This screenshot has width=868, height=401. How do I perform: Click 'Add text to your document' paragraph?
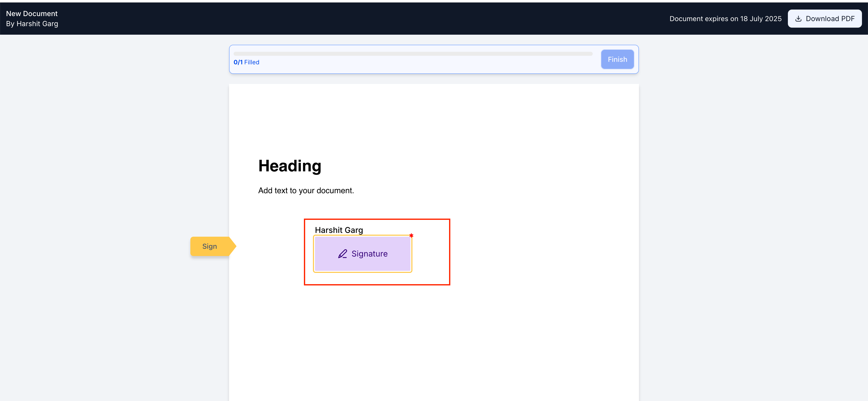[x=306, y=191]
